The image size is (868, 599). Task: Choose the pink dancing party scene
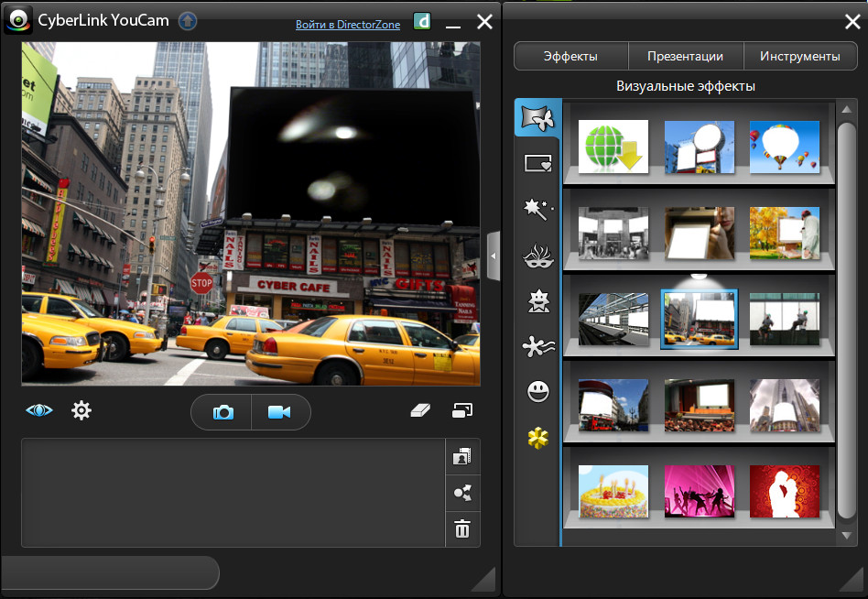point(700,492)
